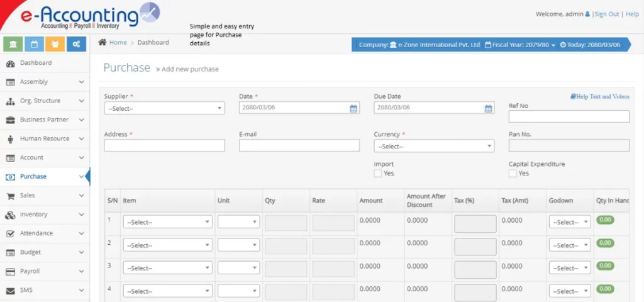Open the Currency dropdown
The image size is (644, 302).
[x=433, y=146]
